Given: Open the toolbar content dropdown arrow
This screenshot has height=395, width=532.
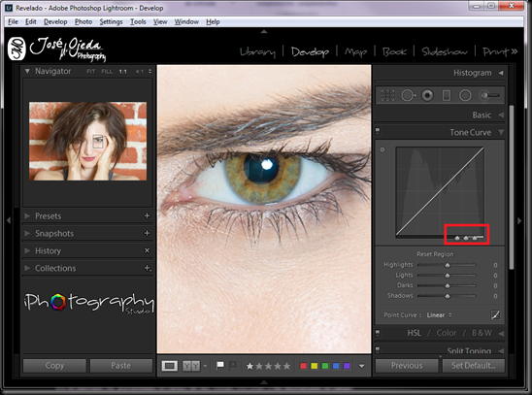Looking at the screenshot, I should pyautogui.click(x=362, y=366).
